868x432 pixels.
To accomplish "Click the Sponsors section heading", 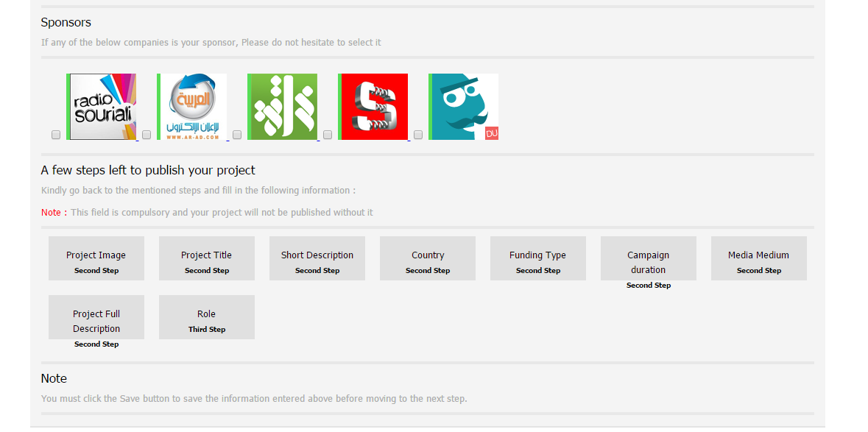I will (66, 23).
